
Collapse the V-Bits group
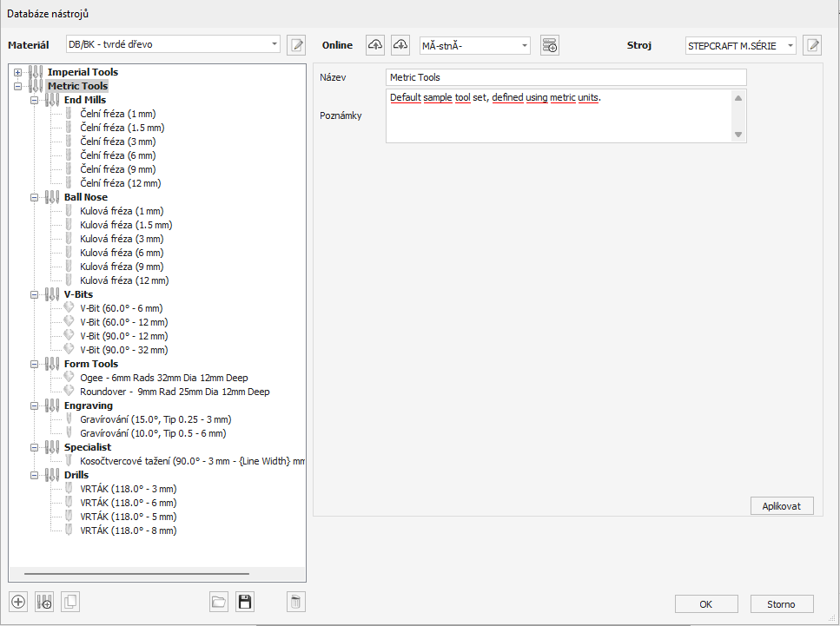pyautogui.click(x=35, y=294)
